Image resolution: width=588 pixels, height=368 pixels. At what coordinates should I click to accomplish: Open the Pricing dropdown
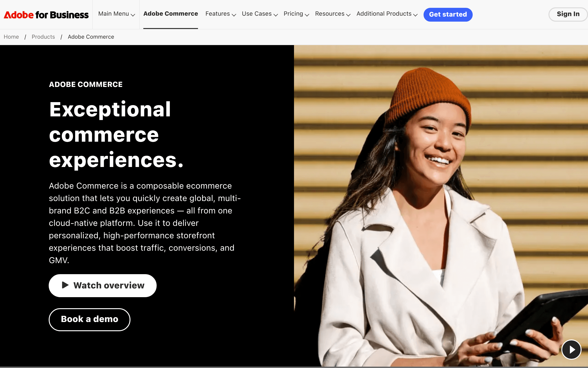coord(296,14)
